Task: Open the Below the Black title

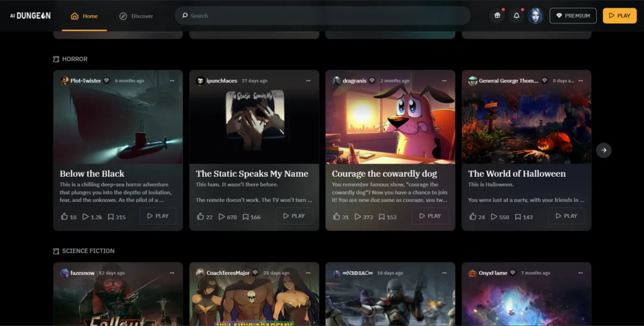Action: 92,174
